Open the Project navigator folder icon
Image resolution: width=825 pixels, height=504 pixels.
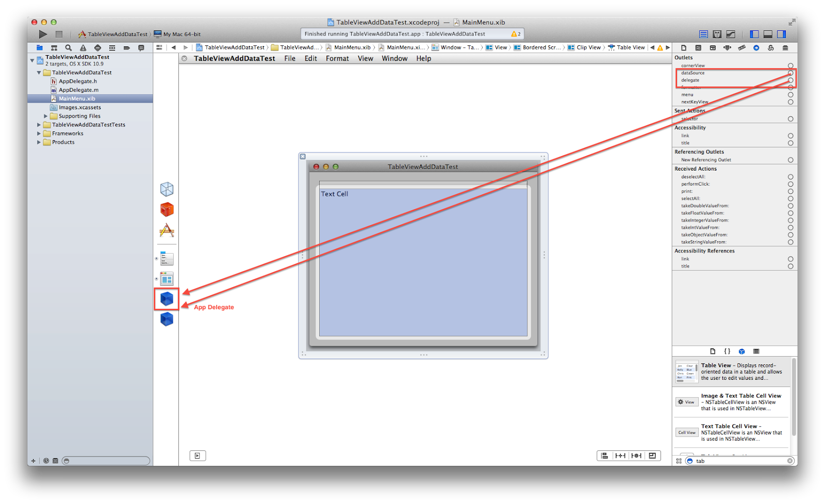point(39,47)
